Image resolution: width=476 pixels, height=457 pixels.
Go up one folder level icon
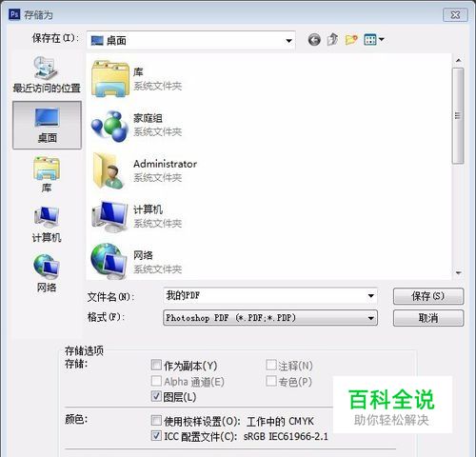click(x=332, y=40)
